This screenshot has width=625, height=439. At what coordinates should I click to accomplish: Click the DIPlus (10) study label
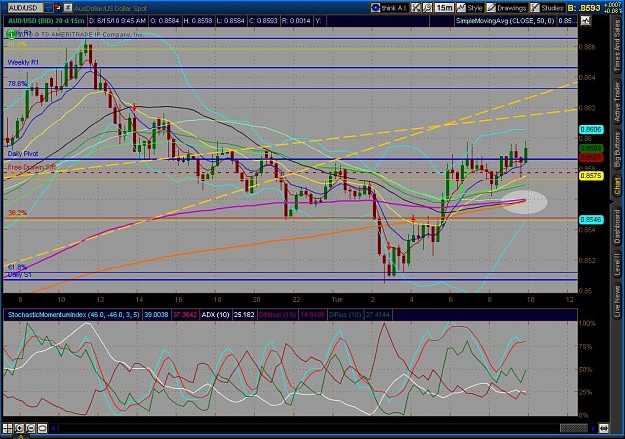(346, 315)
